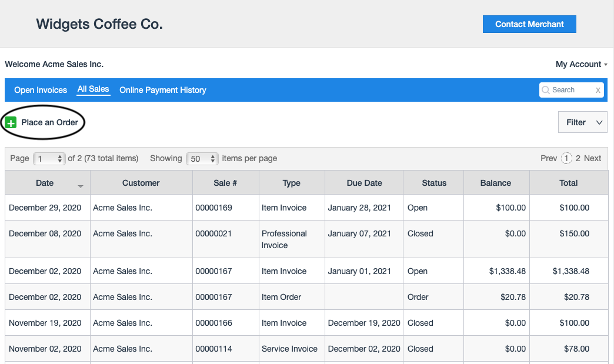Viewport: 614px width, 364px height.
Task: Select the All Sales tab
Action: [x=94, y=89]
